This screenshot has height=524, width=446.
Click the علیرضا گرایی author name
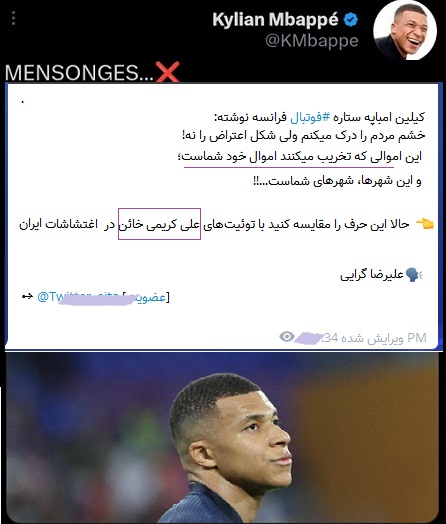point(372,275)
